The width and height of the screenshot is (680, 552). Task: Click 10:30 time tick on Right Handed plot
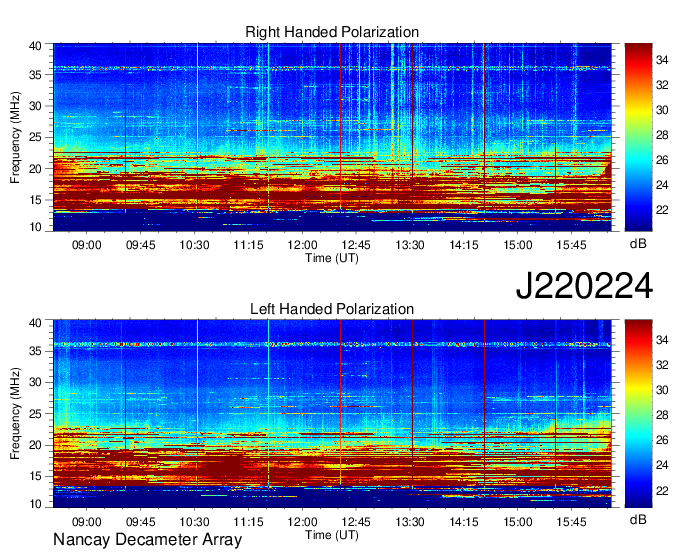[194, 245]
